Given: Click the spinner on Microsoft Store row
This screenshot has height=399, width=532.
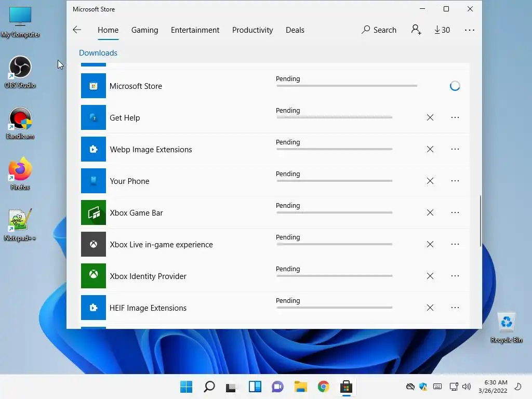Looking at the screenshot, I should 455,86.
